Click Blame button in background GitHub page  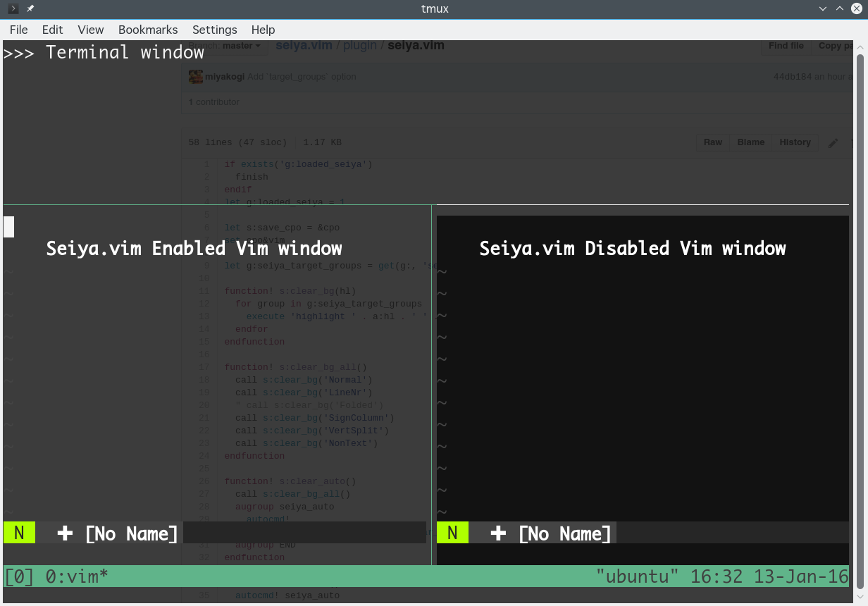[751, 142]
